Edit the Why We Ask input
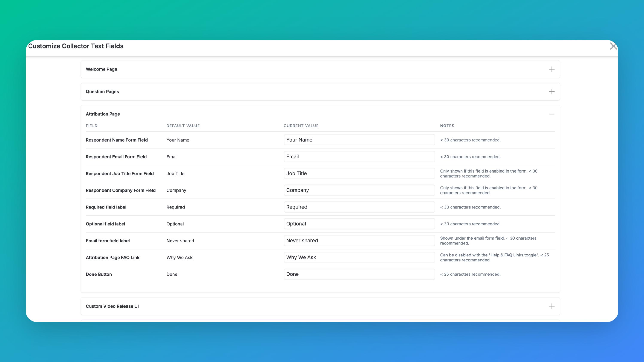644x362 pixels. point(359,257)
